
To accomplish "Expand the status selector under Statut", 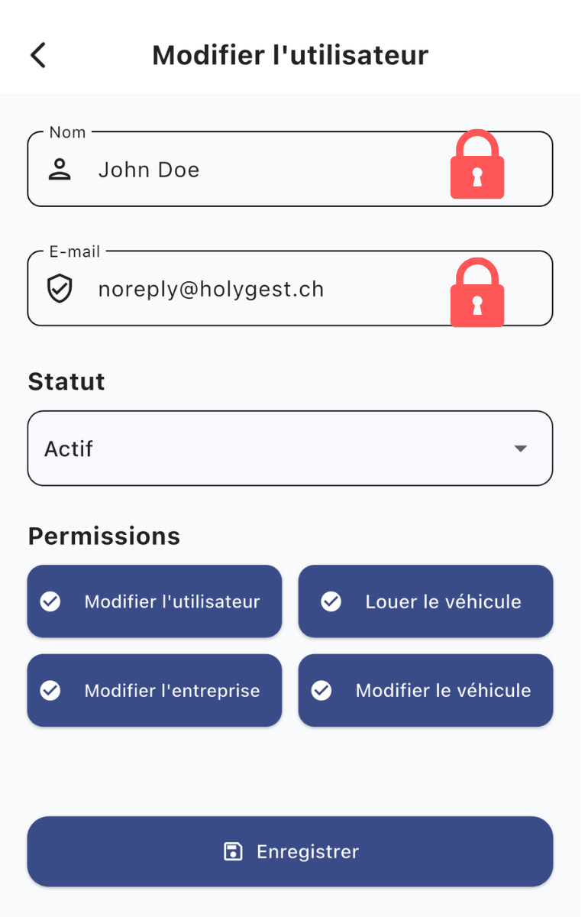I will pyautogui.click(x=290, y=449).
